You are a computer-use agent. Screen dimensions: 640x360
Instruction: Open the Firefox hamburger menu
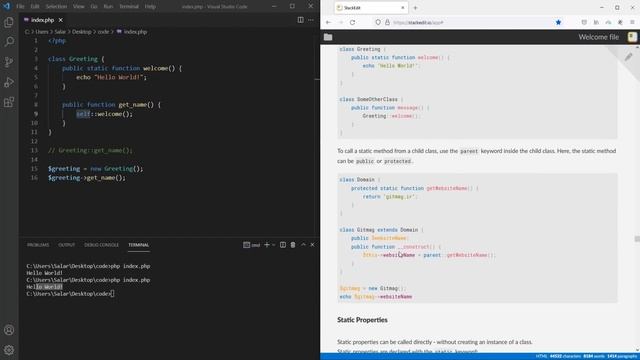click(x=632, y=22)
